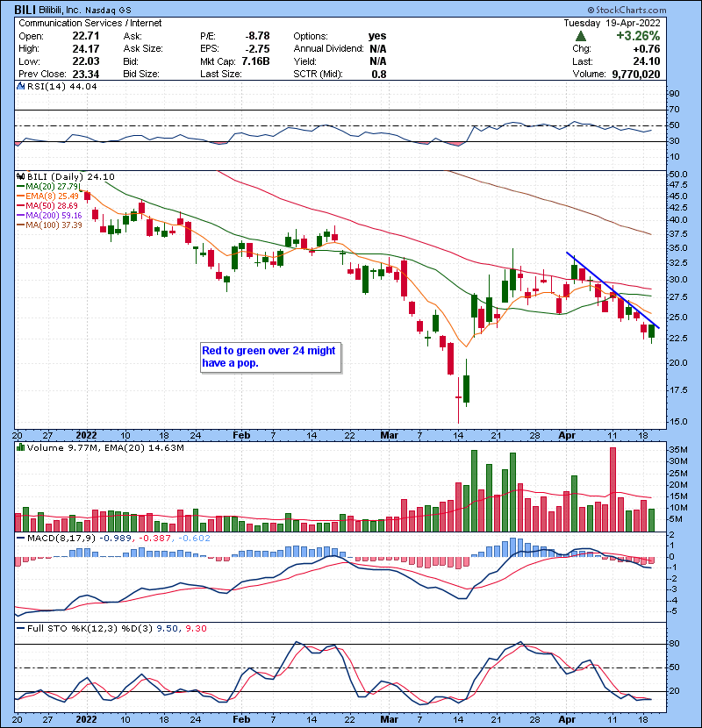Click the 'Red to green over 24' annotation box

pyautogui.click(x=271, y=357)
